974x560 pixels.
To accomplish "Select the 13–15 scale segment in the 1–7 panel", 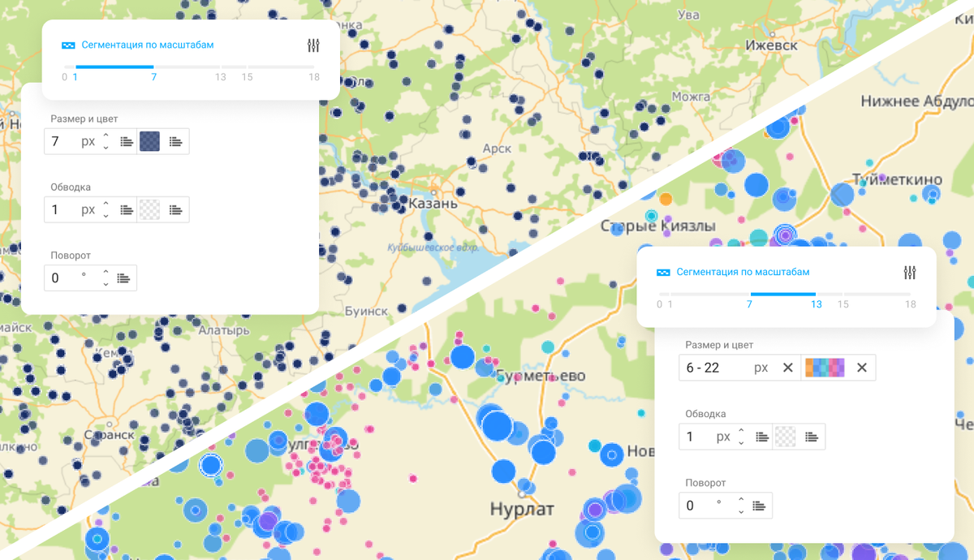I will (234, 67).
